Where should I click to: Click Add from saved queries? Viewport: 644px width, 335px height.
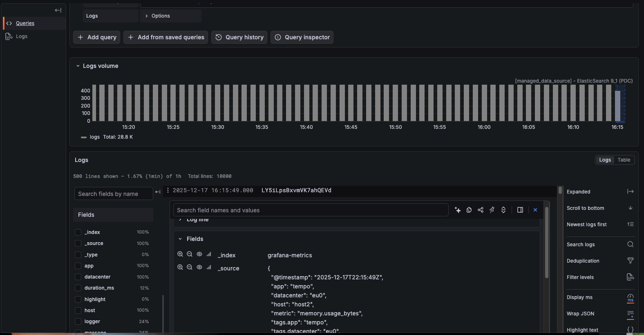pyautogui.click(x=166, y=37)
